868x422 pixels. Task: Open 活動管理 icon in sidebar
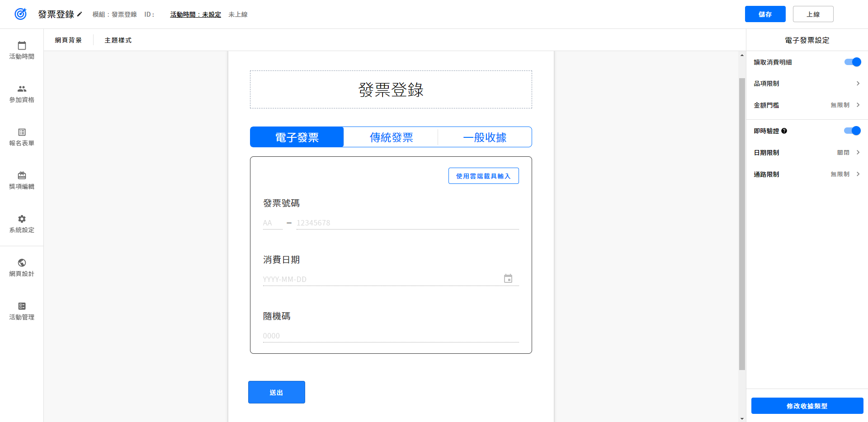[22, 306]
